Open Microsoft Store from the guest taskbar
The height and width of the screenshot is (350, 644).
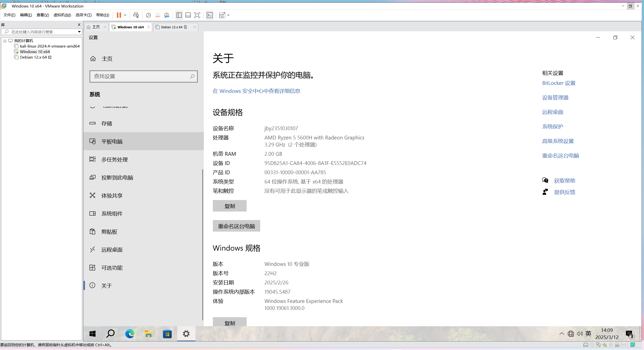tap(167, 334)
